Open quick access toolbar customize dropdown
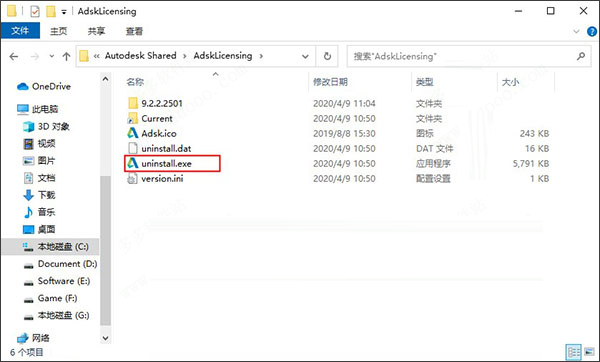Screen dimensions: 600x362 64,12
